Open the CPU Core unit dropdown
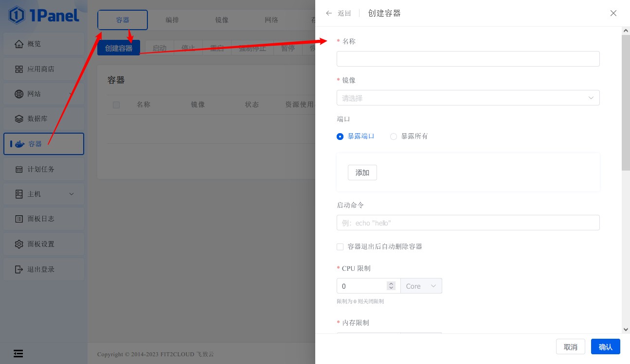Viewport: 630px width, 364px height. pos(421,286)
